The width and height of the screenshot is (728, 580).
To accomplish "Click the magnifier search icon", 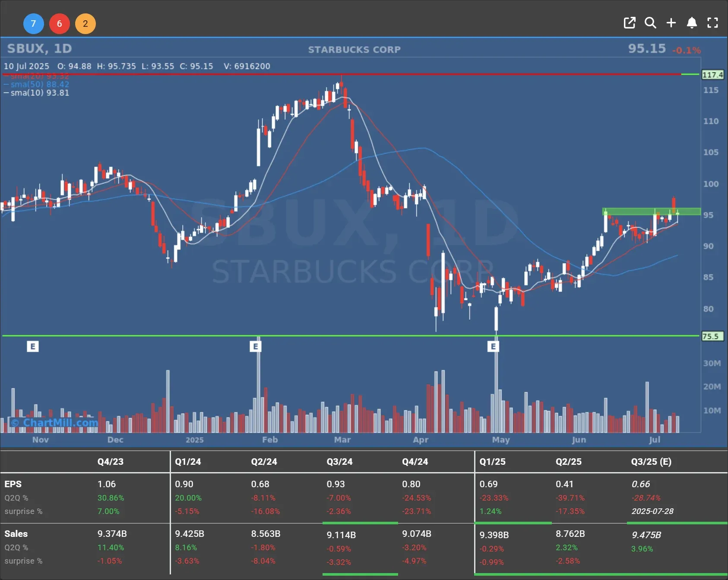I will 650,23.
